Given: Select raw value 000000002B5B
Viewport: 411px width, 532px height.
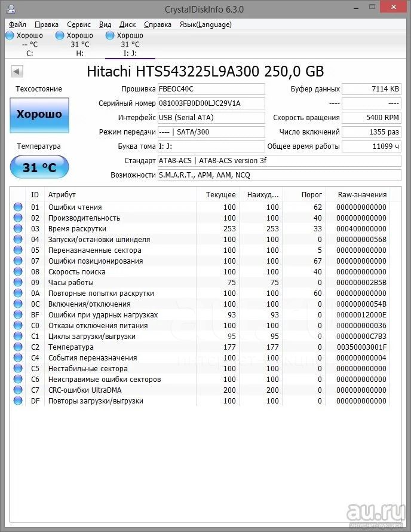Looking at the screenshot, I should coord(361,283).
